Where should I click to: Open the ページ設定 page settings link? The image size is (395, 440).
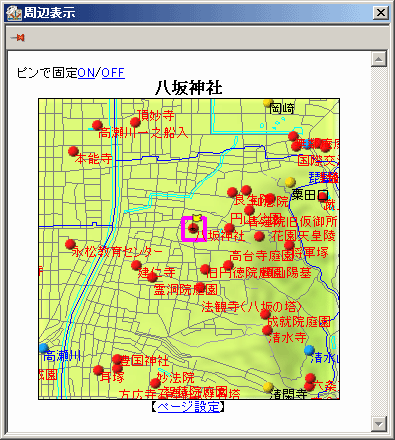point(188,407)
